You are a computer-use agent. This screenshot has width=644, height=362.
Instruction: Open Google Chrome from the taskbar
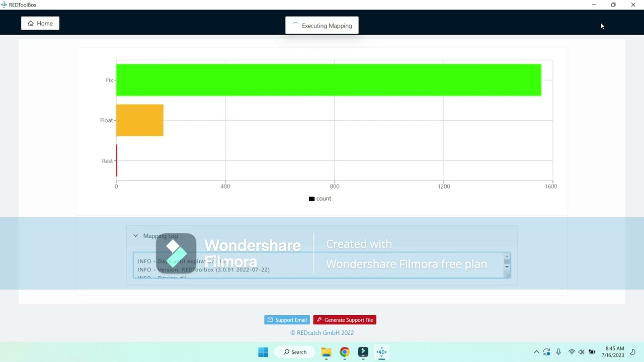[345, 352]
